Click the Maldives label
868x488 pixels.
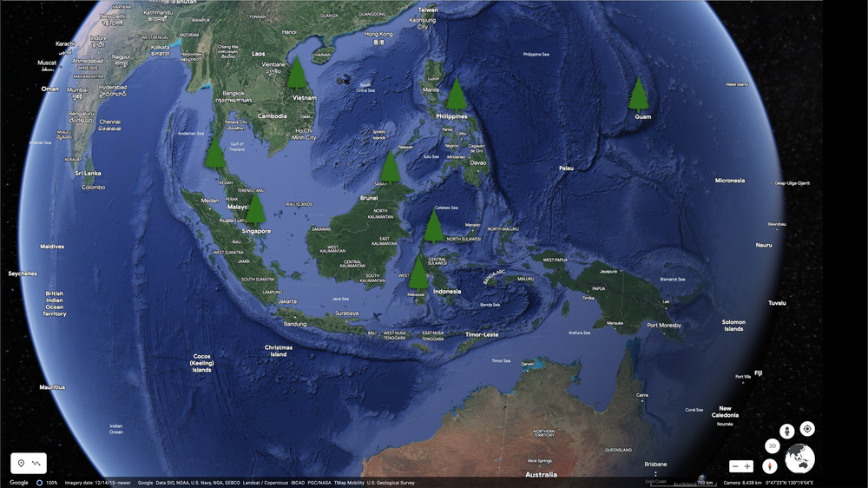pyautogui.click(x=52, y=247)
